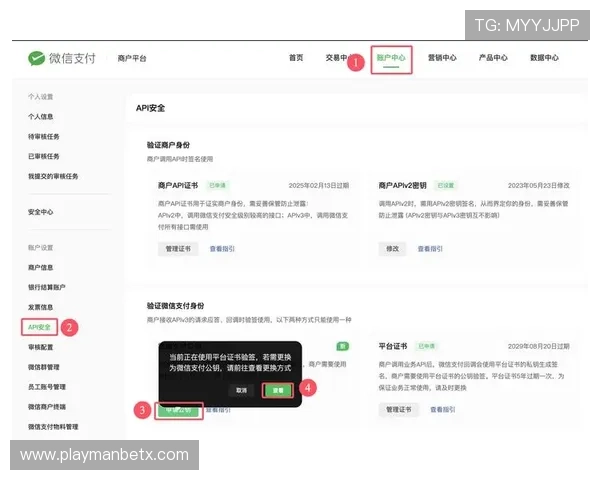Click the 已申请 status tag of 平台证书
Image resolution: width=600 pixels, height=480 pixels.
(x=427, y=346)
